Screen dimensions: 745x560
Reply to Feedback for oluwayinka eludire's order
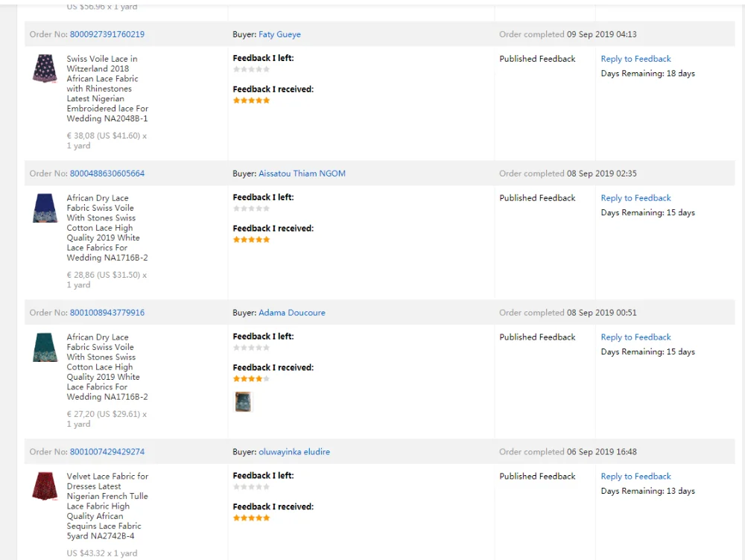click(635, 476)
